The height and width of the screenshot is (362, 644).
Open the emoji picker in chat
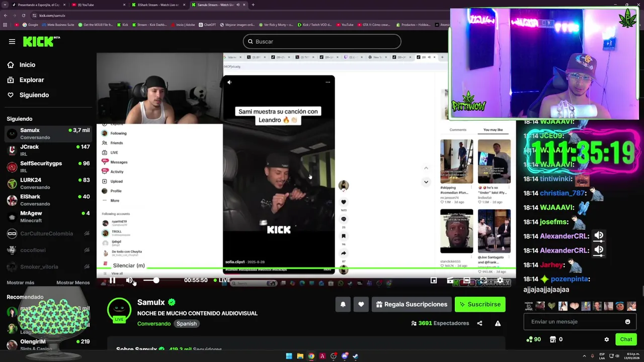(x=627, y=322)
